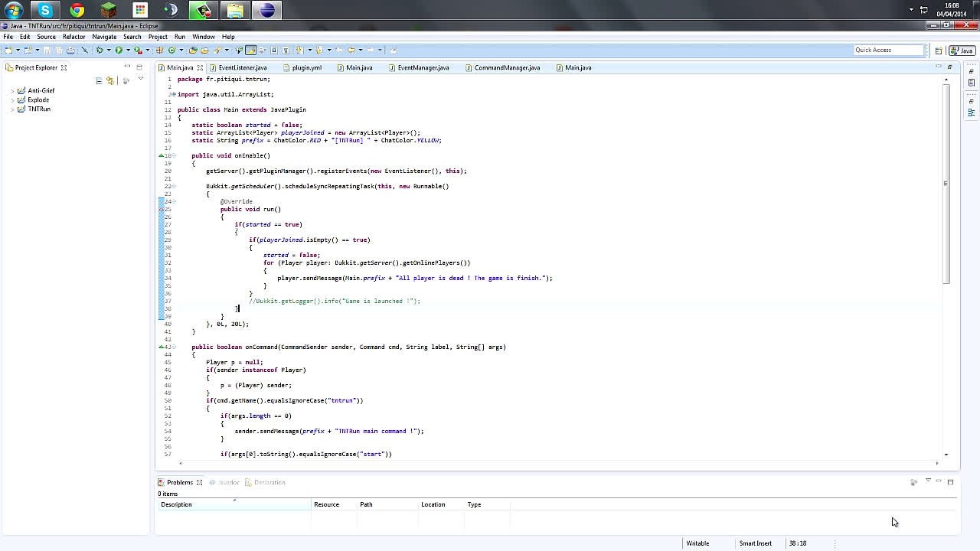The width and height of the screenshot is (980, 551).
Task: Open Google Chrome from the taskbar
Action: point(77,10)
